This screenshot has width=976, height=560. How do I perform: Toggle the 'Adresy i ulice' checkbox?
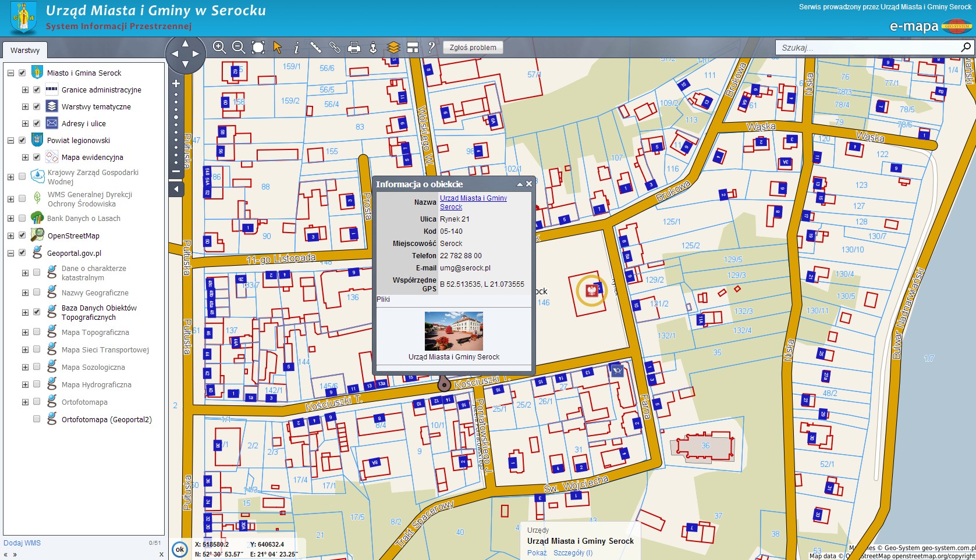click(37, 123)
